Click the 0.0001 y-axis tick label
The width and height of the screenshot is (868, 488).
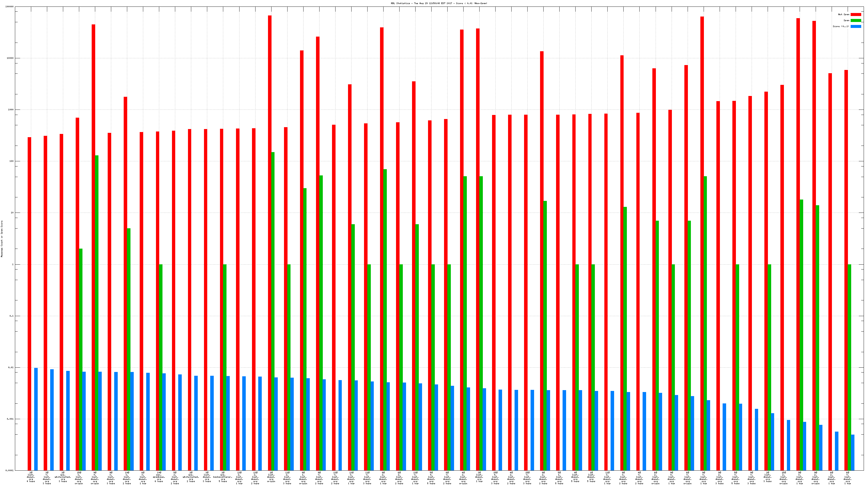click(x=10, y=470)
